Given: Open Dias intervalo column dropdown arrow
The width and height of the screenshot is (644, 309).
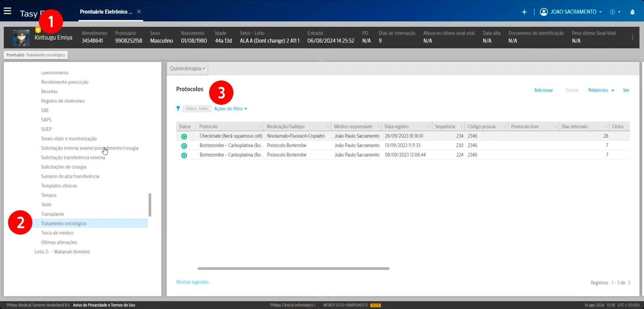Looking at the screenshot, I should coord(606,127).
